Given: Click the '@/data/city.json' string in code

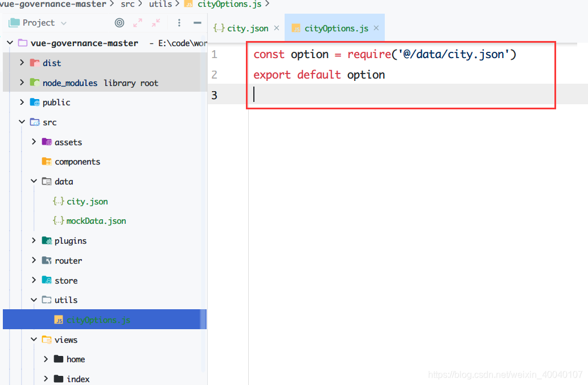Looking at the screenshot, I should [x=454, y=55].
